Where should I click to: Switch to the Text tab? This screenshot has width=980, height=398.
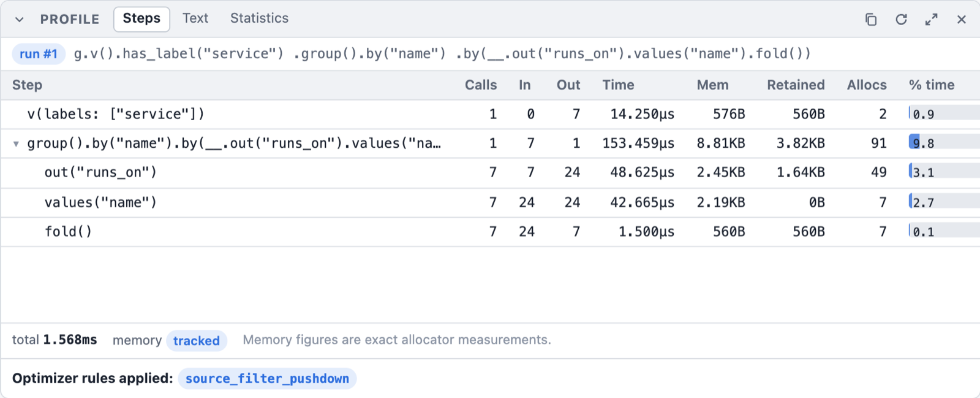click(x=195, y=18)
